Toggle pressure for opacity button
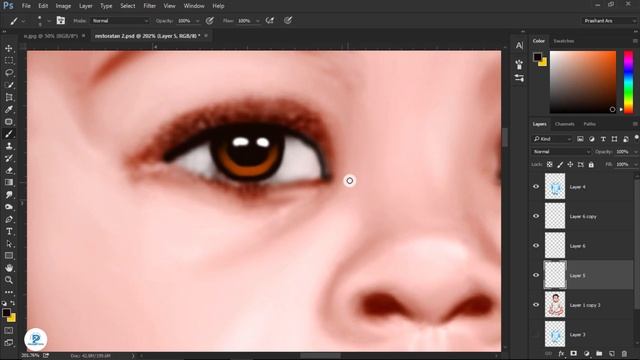640x360 pixels. (210, 20)
